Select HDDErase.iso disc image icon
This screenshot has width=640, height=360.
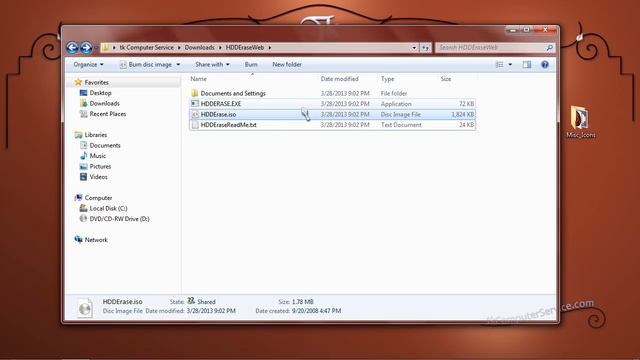[x=195, y=115]
